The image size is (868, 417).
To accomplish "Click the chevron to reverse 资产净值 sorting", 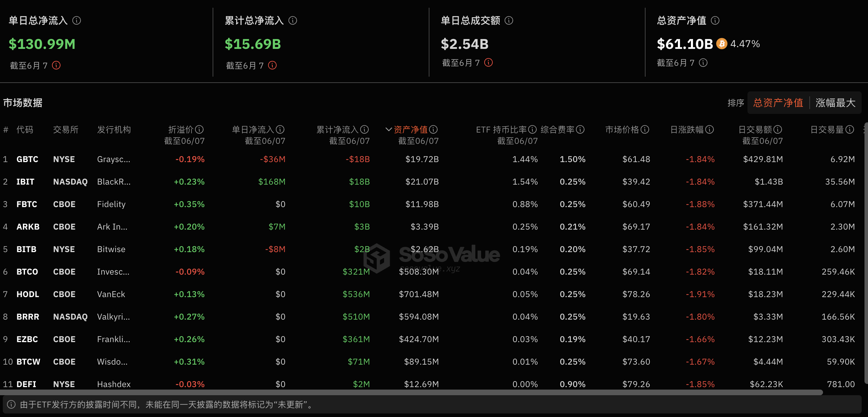I will pos(388,129).
